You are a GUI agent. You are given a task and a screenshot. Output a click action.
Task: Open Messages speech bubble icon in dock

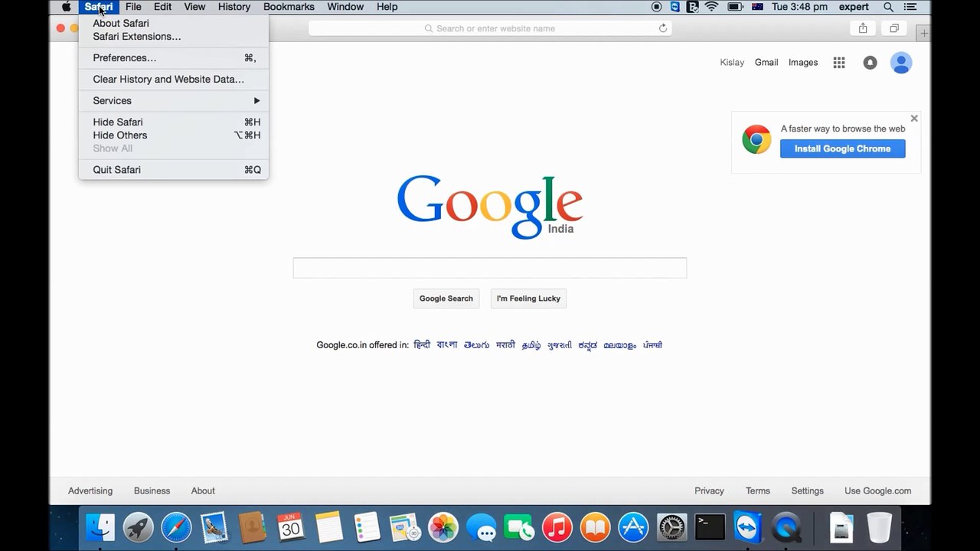481,527
